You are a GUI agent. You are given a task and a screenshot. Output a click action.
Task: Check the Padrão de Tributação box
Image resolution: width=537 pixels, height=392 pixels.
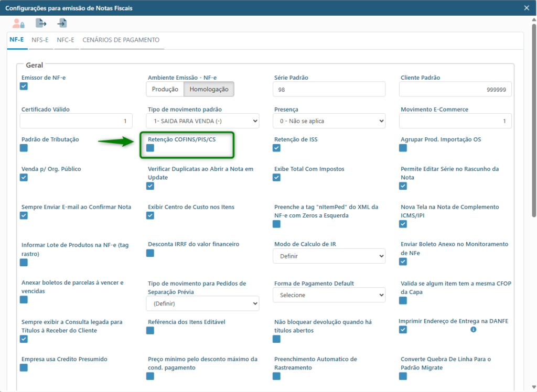pos(24,148)
